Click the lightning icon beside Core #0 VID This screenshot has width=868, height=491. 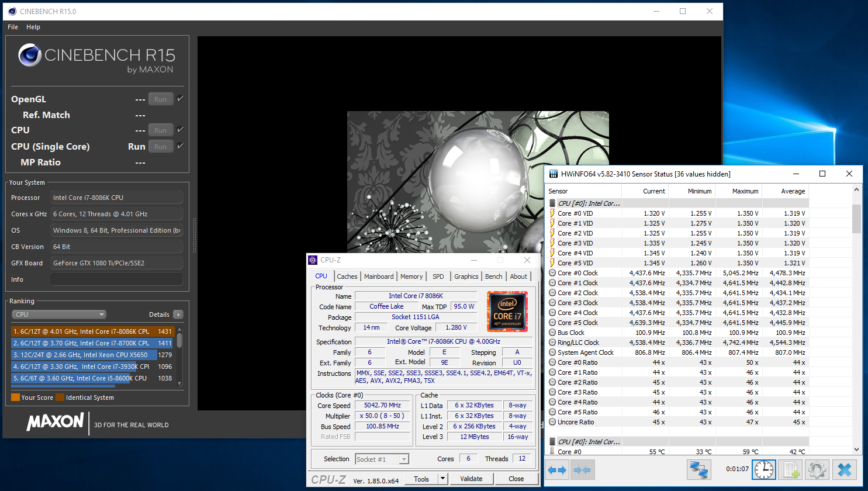[x=552, y=213]
